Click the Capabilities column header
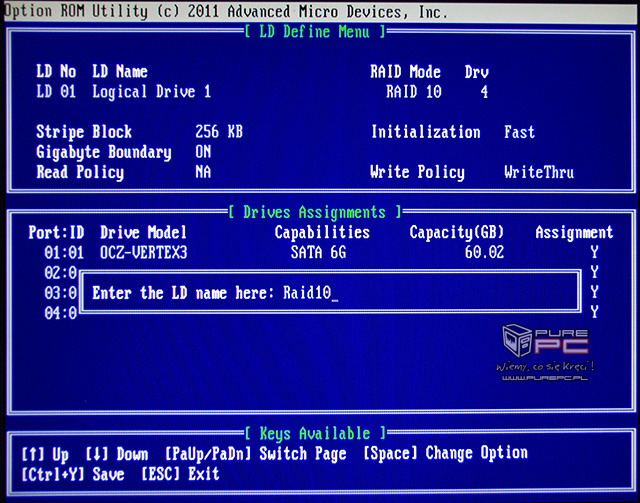The image size is (640, 503). 322,233
